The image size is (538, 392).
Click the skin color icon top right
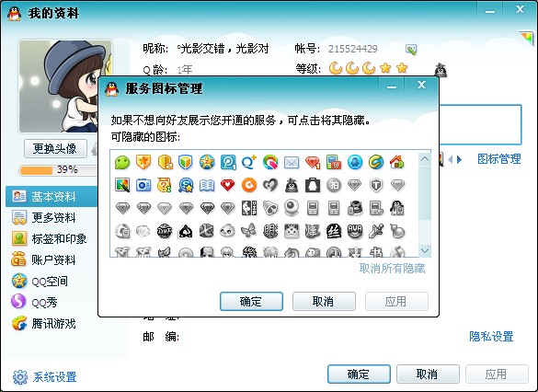[527, 37]
